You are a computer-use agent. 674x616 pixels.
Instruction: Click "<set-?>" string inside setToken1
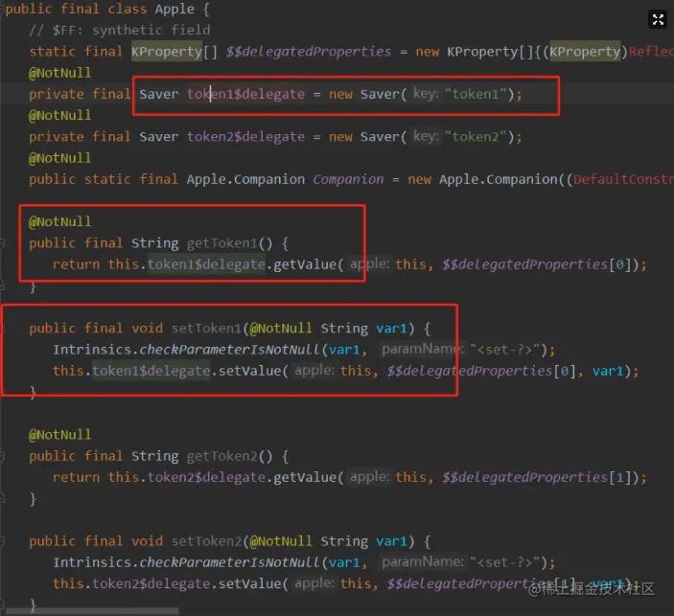point(504,350)
